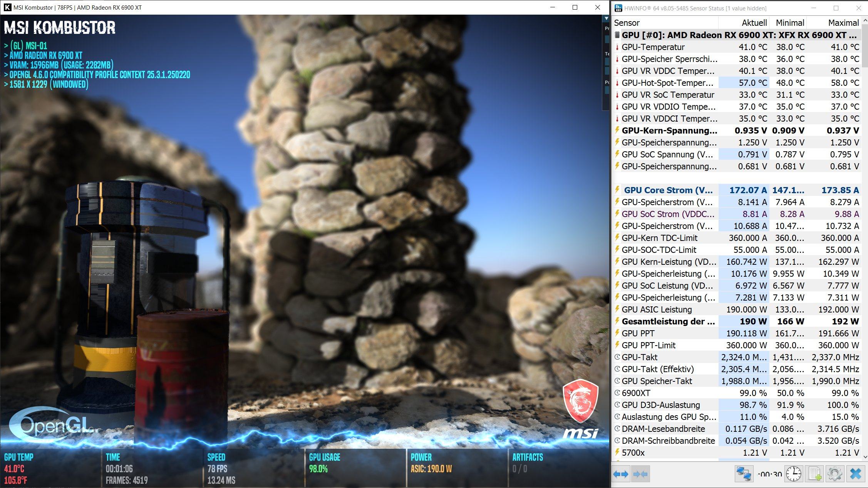Click the MSI Kombustor K title icon

coord(7,7)
